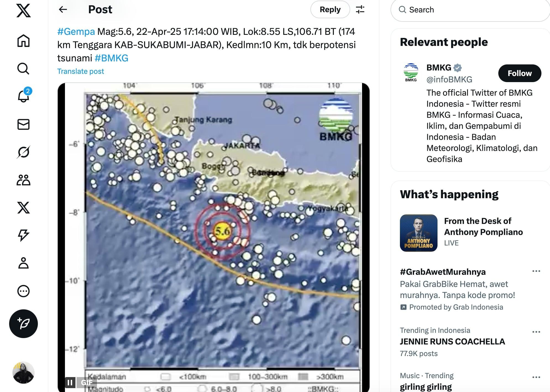The width and height of the screenshot is (550, 392).
Task: Open account menu via profile avatar
Action: click(23, 373)
